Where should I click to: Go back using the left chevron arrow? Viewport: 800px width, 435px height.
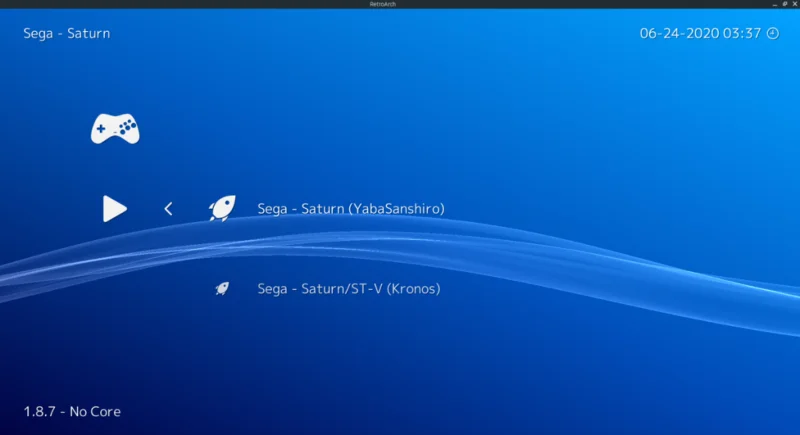click(168, 209)
